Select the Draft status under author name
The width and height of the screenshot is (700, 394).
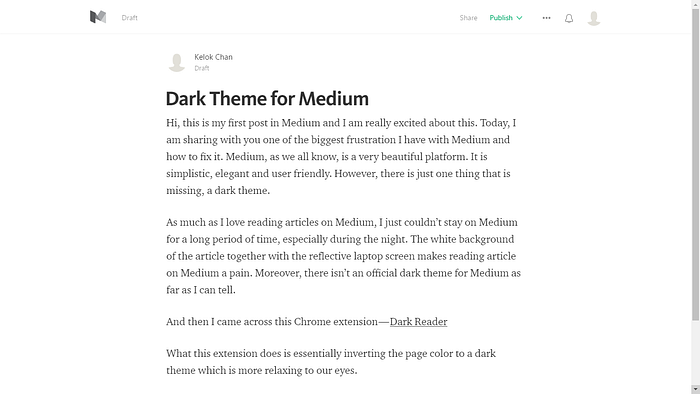(x=202, y=68)
